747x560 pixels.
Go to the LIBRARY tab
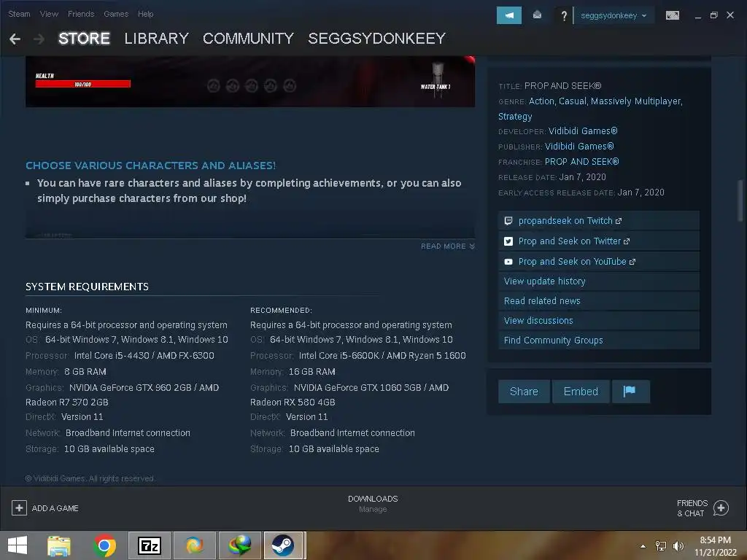(156, 39)
